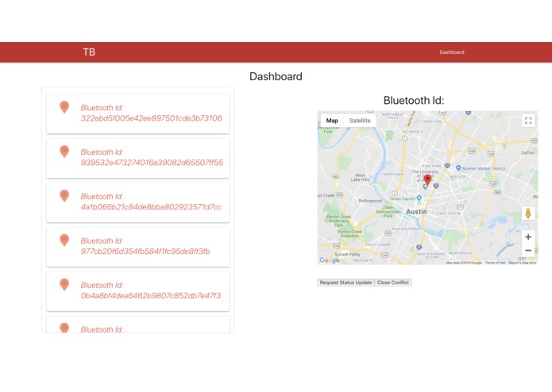Screen dimensions: 552x392
Task: Click the Texas Capitol map marker
Action: point(419,198)
